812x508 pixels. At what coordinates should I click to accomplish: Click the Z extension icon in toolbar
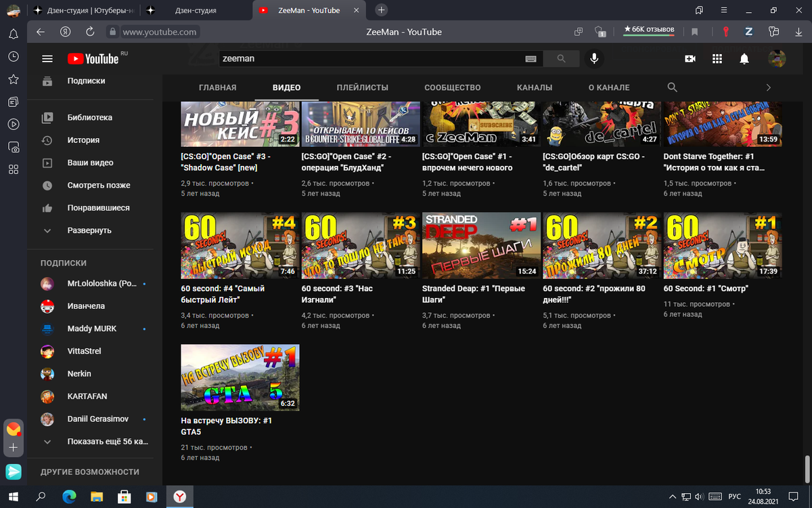(x=749, y=32)
